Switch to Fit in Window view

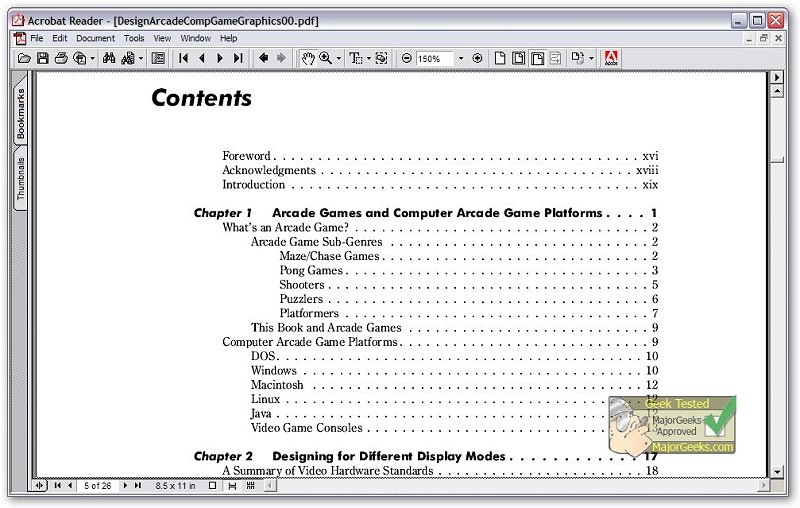(518, 58)
